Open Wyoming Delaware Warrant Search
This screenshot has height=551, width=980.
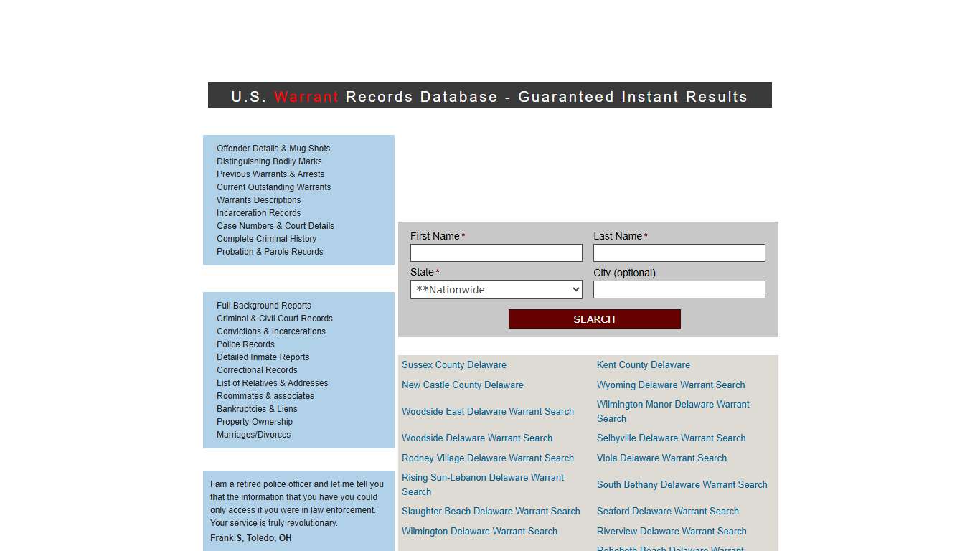pos(670,385)
